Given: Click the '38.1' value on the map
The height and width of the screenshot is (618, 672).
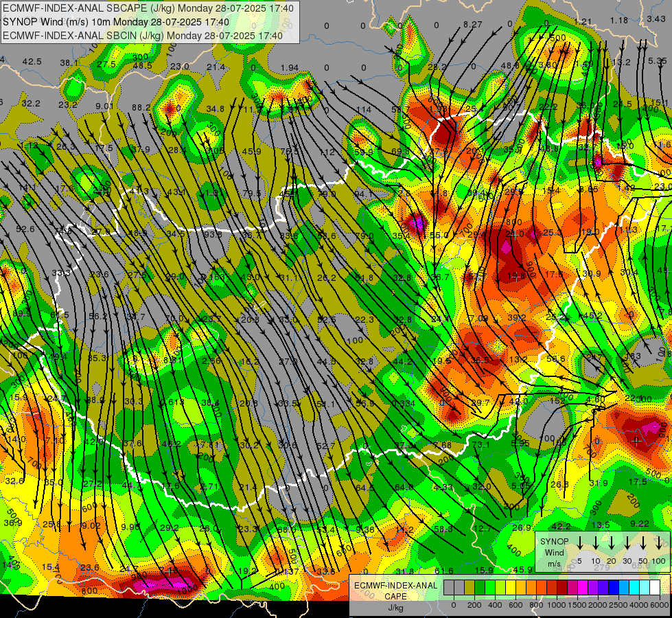Looking at the screenshot, I should click(69, 63).
